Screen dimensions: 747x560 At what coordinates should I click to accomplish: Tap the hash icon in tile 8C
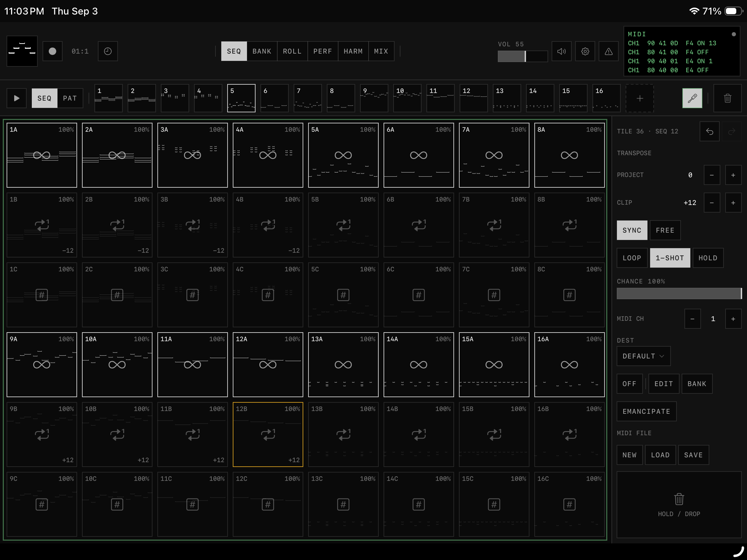pyautogui.click(x=569, y=295)
